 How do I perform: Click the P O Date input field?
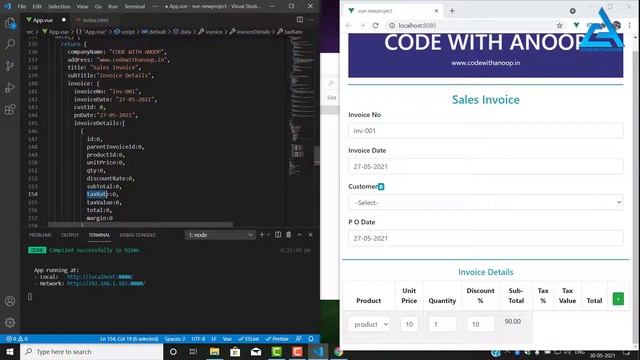[485, 238]
